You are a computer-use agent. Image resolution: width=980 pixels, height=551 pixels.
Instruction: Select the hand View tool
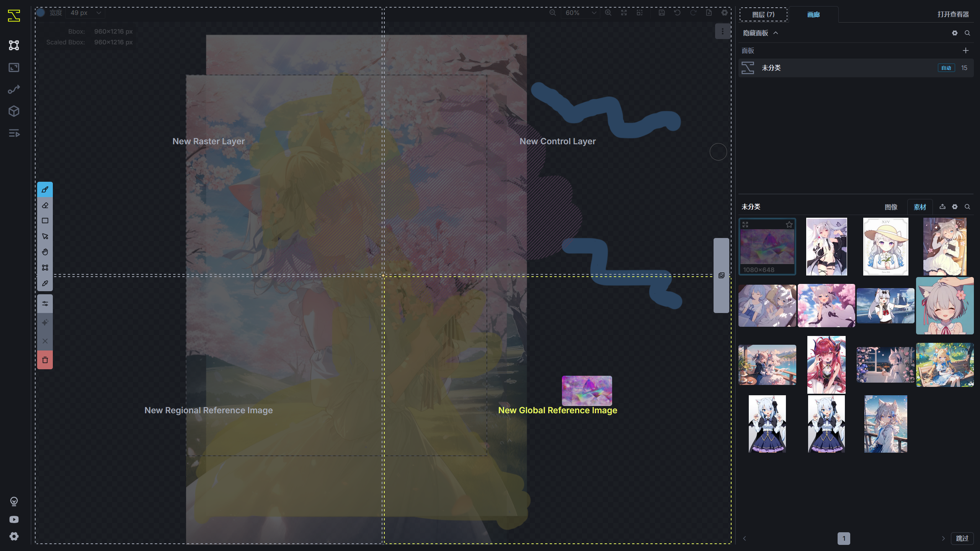click(45, 252)
